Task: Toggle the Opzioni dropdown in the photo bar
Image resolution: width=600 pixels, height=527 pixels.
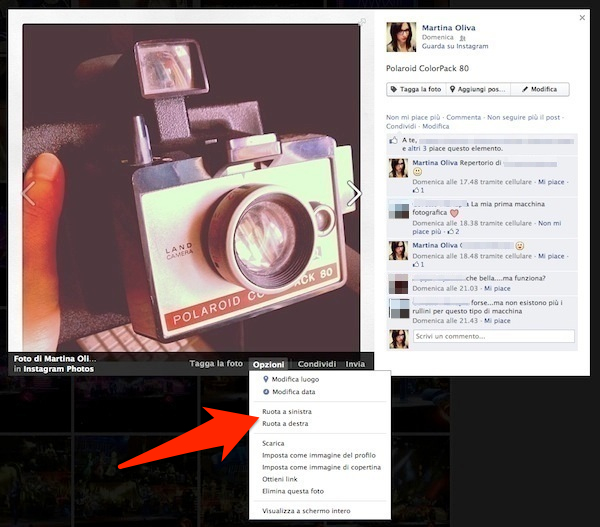Action: click(269, 364)
